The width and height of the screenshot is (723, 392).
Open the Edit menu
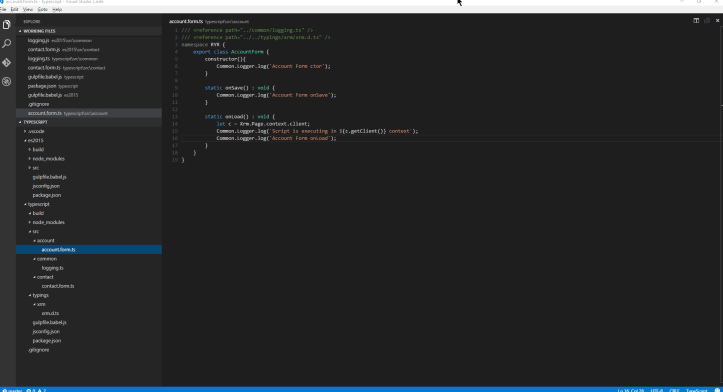(x=15, y=9)
